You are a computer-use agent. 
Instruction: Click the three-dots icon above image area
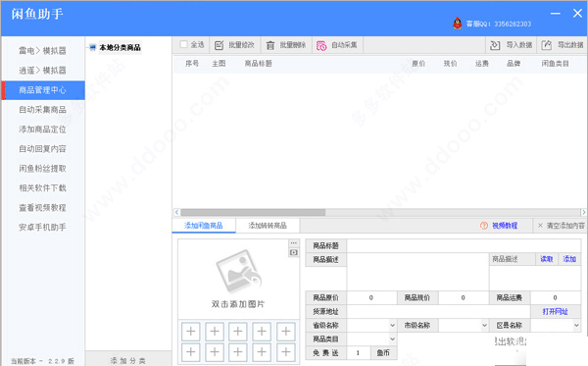(x=294, y=243)
